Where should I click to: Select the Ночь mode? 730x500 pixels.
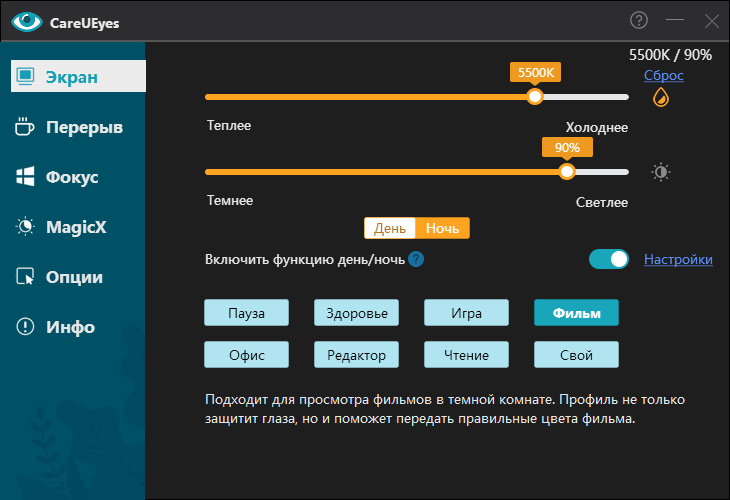click(x=442, y=228)
